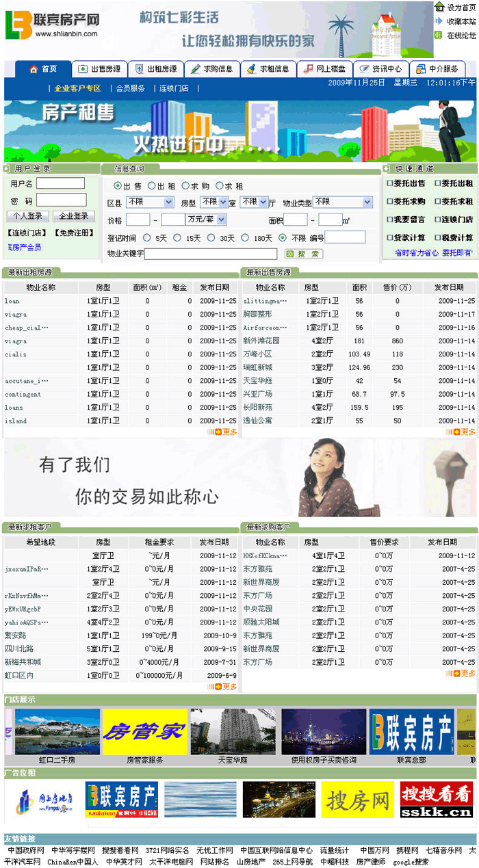Click the 在线论坛 forum icon

[439, 36]
